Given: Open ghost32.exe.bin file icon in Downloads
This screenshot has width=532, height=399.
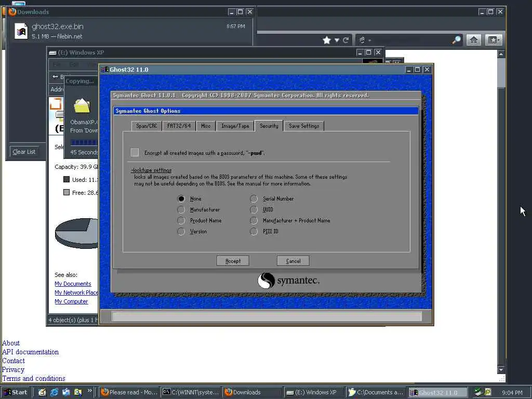Looking at the screenshot, I should click(21, 31).
